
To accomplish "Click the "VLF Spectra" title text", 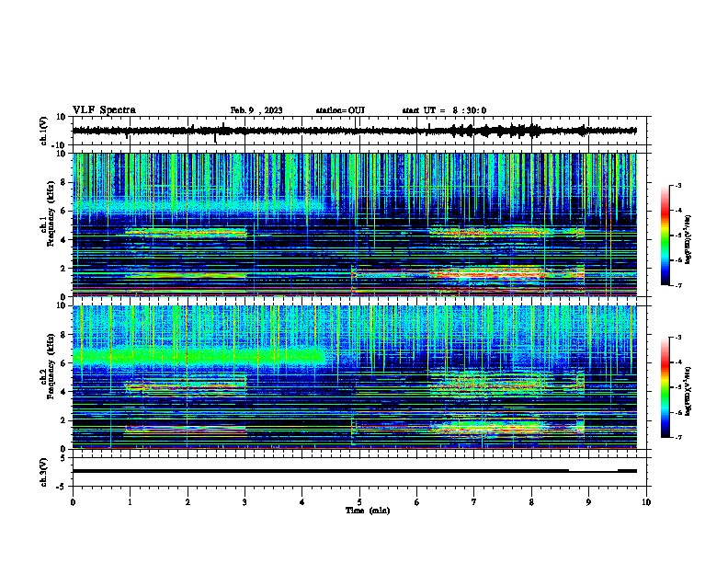I will [104, 110].
